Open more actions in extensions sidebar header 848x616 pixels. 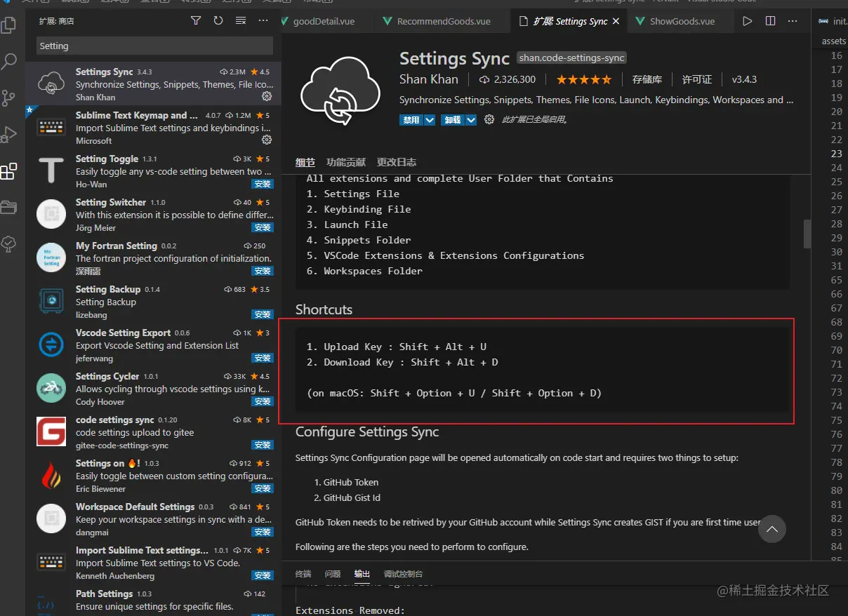pos(263,21)
